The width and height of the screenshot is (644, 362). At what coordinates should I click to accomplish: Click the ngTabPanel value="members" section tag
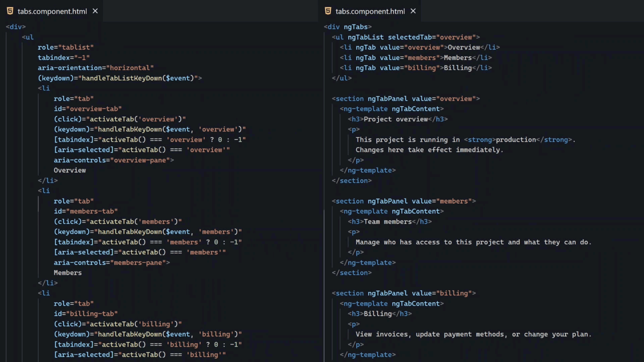(x=404, y=201)
